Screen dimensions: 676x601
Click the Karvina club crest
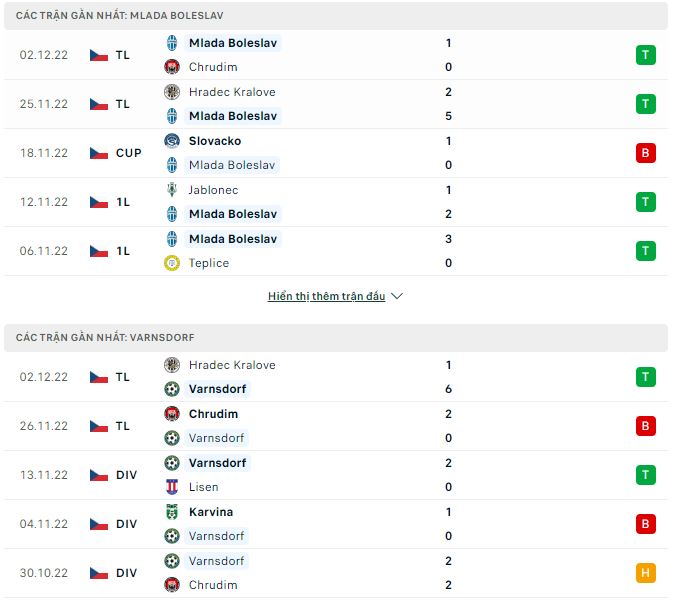pyautogui.click(x=172, y=512)
